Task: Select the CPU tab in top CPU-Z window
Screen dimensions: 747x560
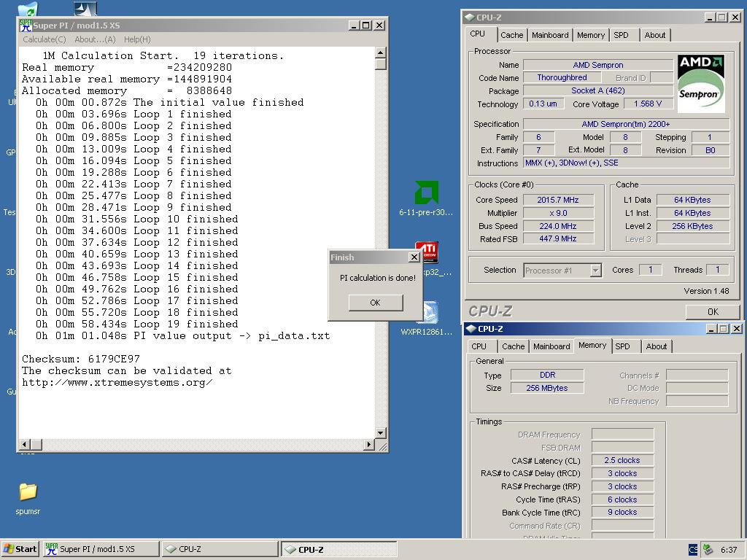Action: pos(477,34)
